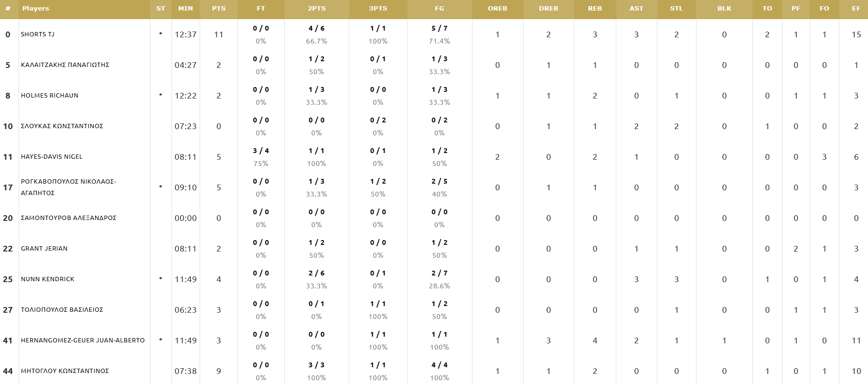The image size is (868, 384).
Task: Click on NUNN KENDRICK name
Action: point(48,279)
